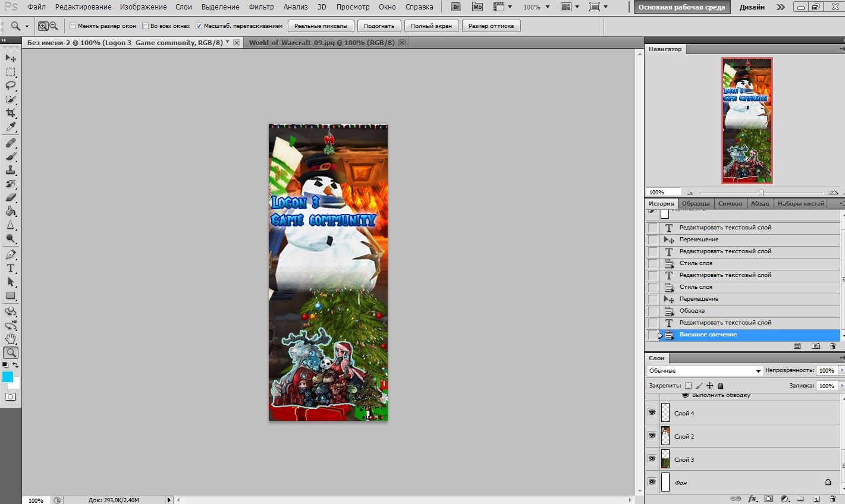This screenshot has width=845, height=504.
Task: Click the 'Размер оттиска' button
Action: pyautogui.click(x=491, y=26)
